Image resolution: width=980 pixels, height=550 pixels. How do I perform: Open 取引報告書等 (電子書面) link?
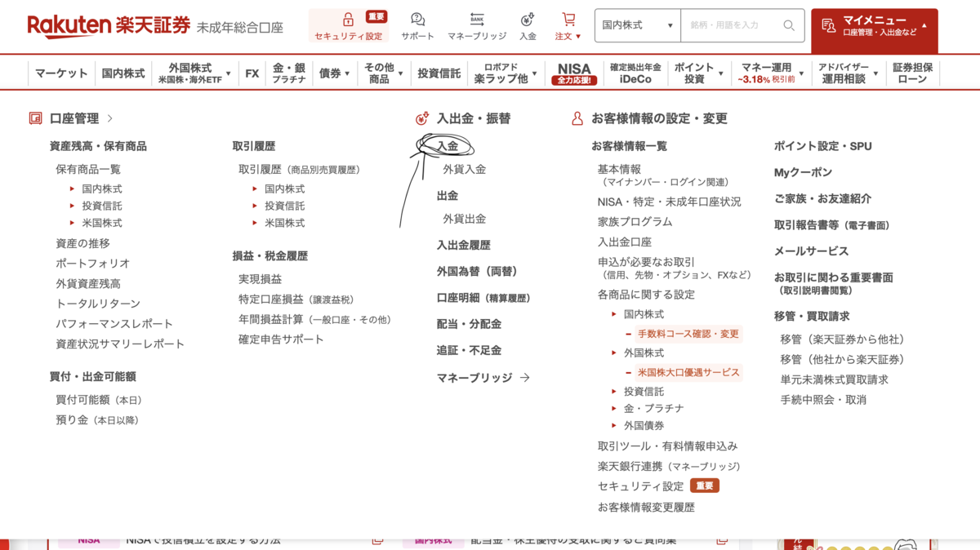coord(832,224)
